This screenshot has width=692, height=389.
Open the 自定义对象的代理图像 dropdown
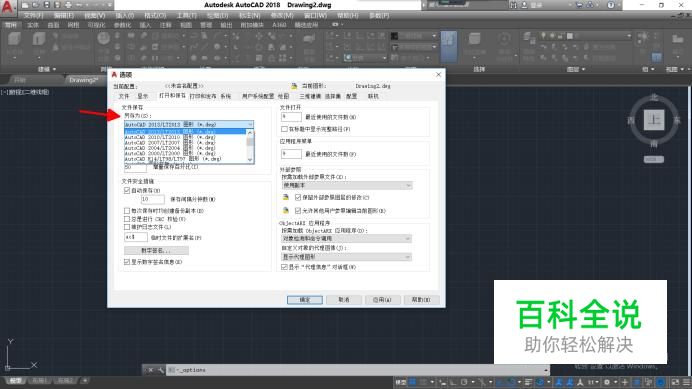(347, 257)
